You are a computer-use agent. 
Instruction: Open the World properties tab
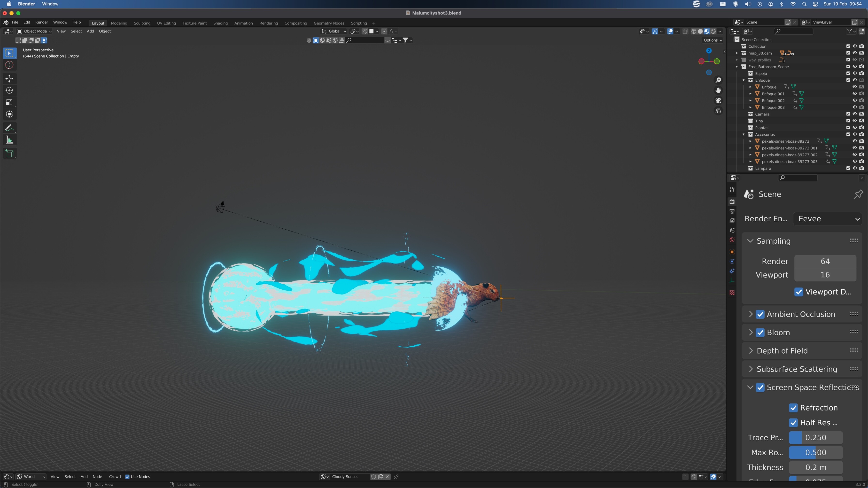pos(732,240)
